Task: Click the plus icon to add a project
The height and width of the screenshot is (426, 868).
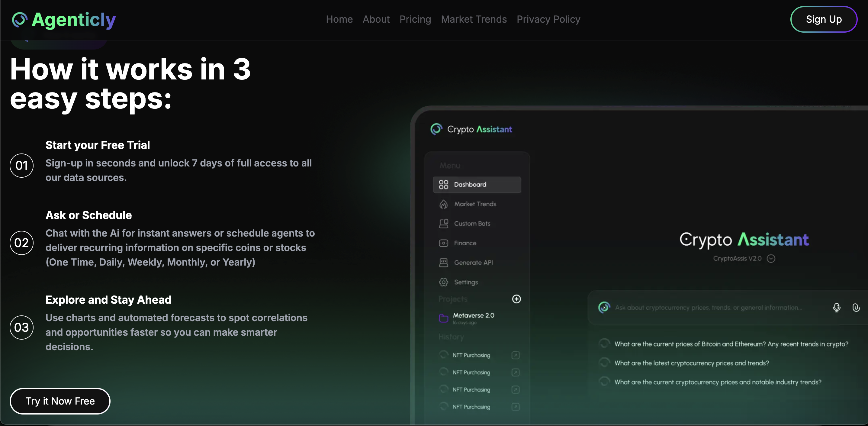Action: tap(516, 299)
